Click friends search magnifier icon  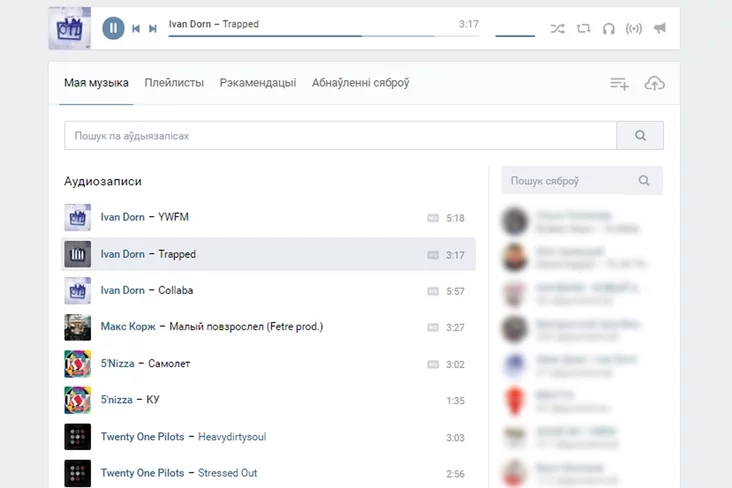click(x=644, y=180)
